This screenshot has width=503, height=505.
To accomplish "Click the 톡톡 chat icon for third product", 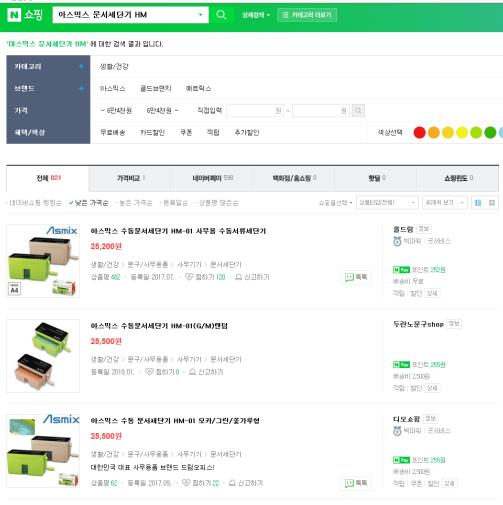I will (356, 483).
